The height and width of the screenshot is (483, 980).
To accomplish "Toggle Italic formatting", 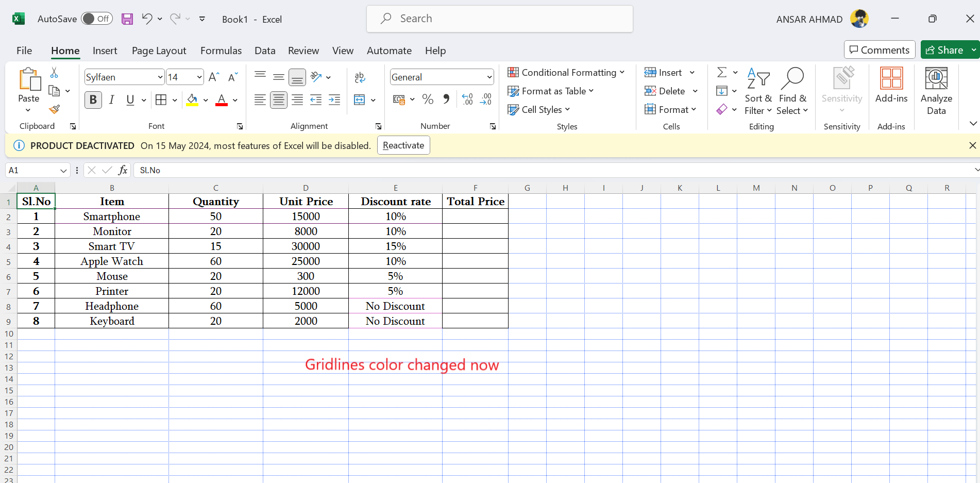I will point(112,100).
